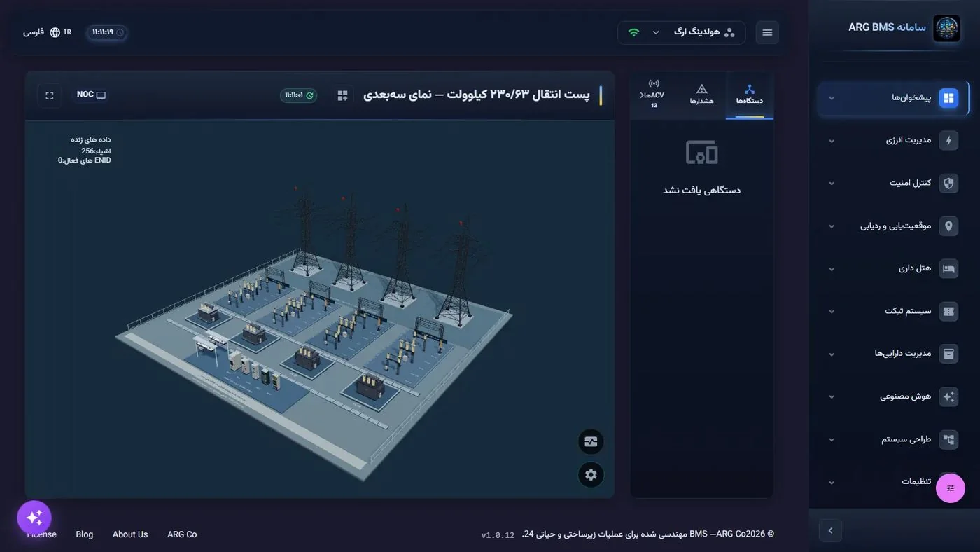Screen dimensions: 980x552
Task: Collapse the sidebar with bottom chevron button
Action: point(830,530)
